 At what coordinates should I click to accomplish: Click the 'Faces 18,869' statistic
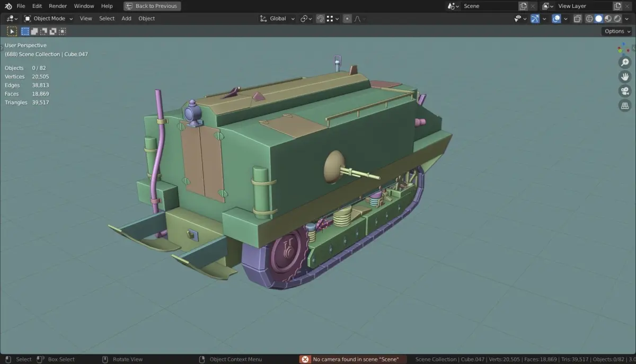(27, 94)
